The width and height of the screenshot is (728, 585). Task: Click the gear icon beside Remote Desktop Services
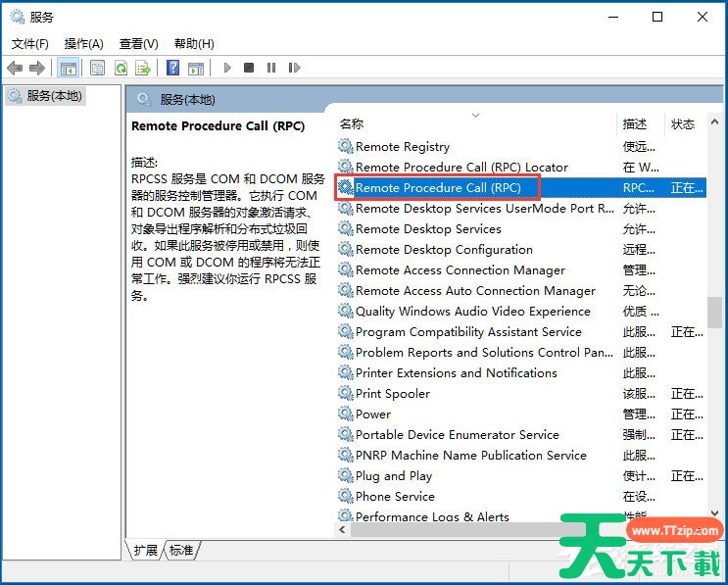(x=346, y=228)
